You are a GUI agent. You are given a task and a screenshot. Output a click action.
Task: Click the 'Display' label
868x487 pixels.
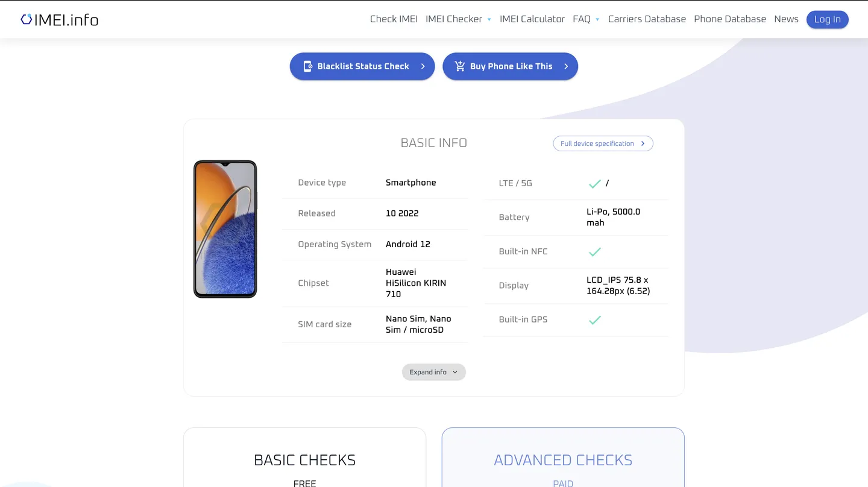tap(514, 286)
